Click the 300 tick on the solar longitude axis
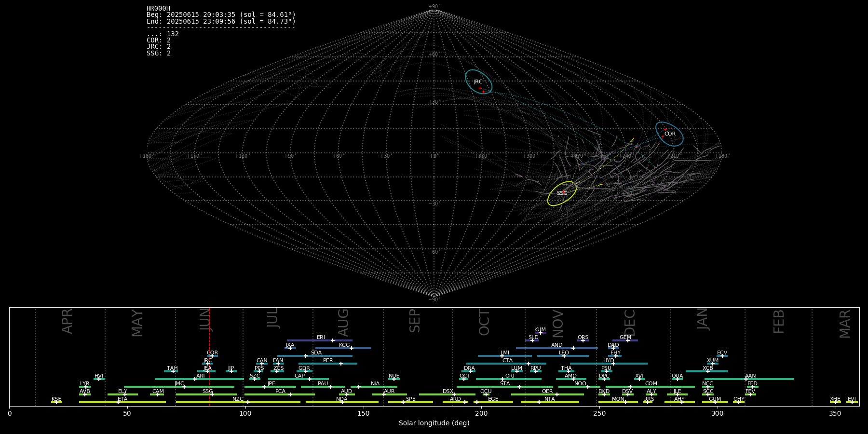Image resolution: width=868 pixels, height=434 pixels. click(718, 413)
